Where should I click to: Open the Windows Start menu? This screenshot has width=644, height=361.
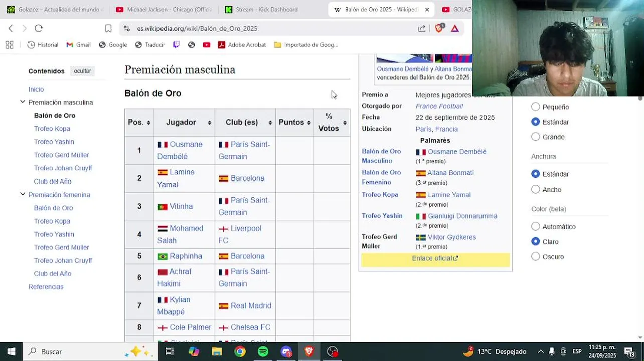click(11, 351)
